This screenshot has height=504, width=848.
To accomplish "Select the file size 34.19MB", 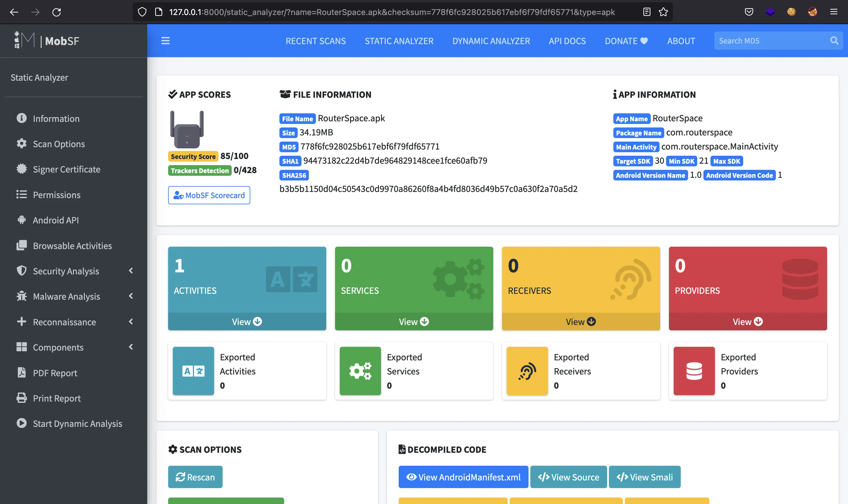I will pyautogui.click(x=316, y=132).
